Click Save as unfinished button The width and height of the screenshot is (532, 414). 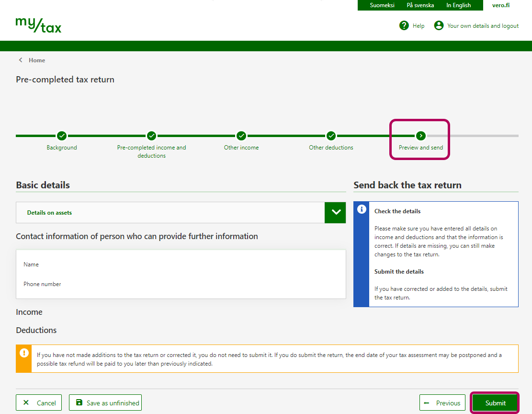pyautogui.click(x=105, y=403)
